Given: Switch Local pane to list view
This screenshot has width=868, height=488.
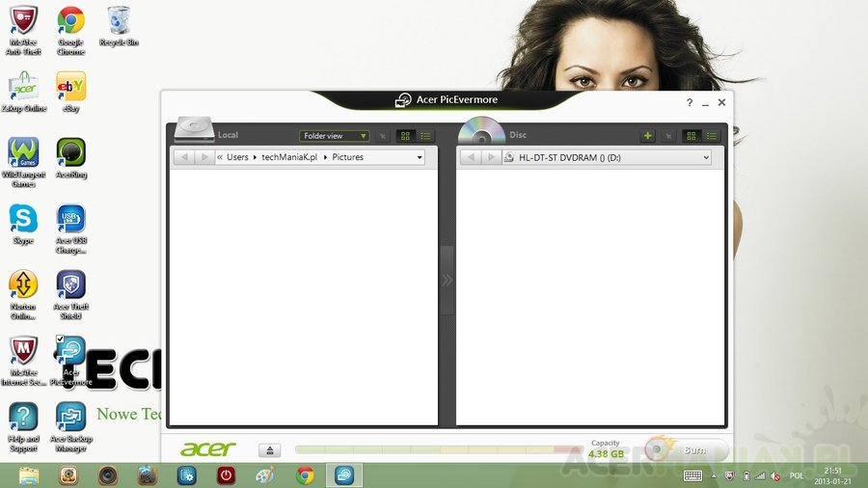Looking at the screenshot, I should [x=425, y=136].
